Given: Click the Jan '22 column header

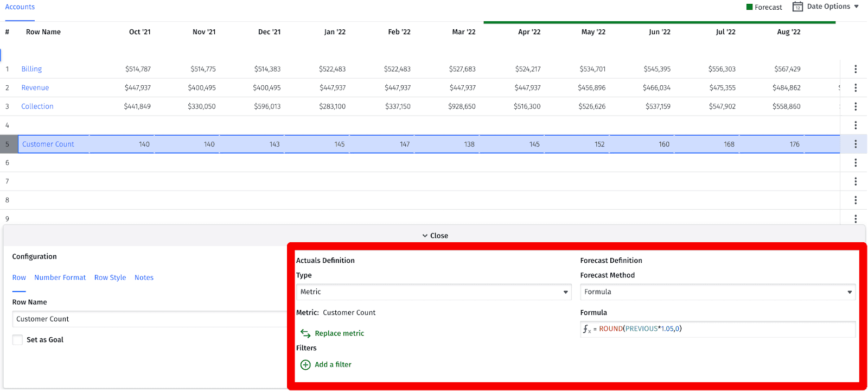Looking at the screenshot, I should coord(335,32).
